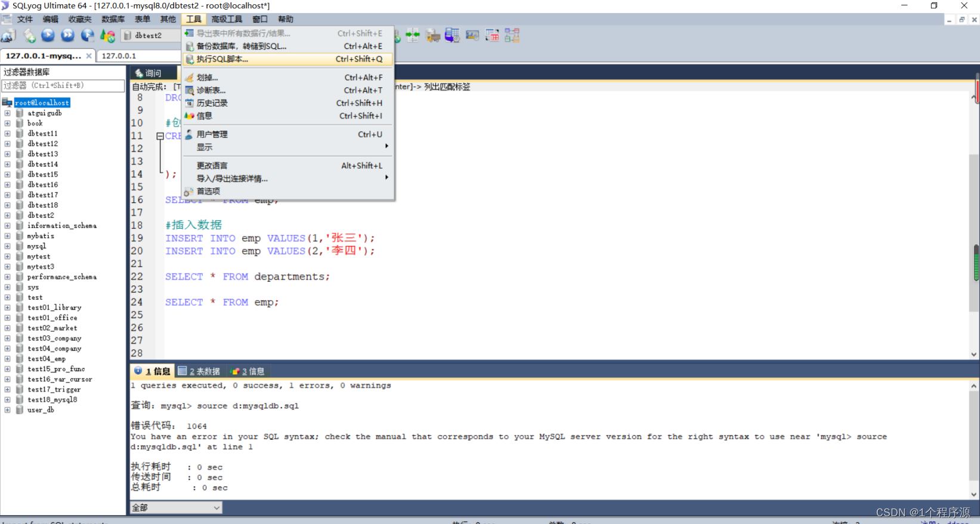The width and height of the screenshot is (980, 524).
Task: Choose 执行SQL脚本 from the tools menu
Action: click(x=287, y=59)
